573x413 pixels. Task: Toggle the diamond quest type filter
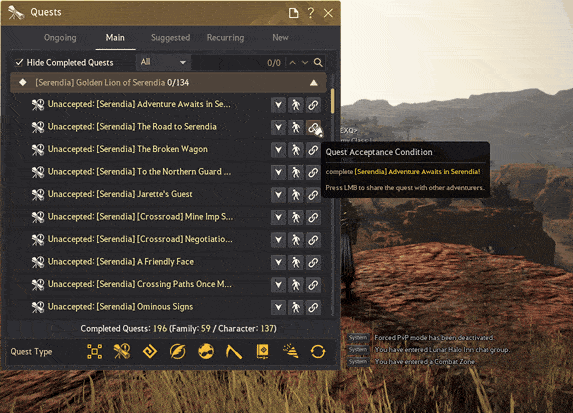[150, 352]
